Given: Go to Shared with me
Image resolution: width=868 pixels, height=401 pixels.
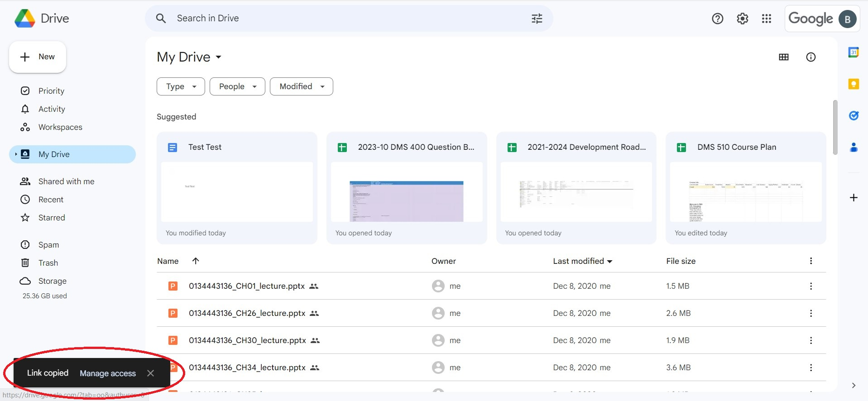Looking at the screenshot, I should point(66,181).
